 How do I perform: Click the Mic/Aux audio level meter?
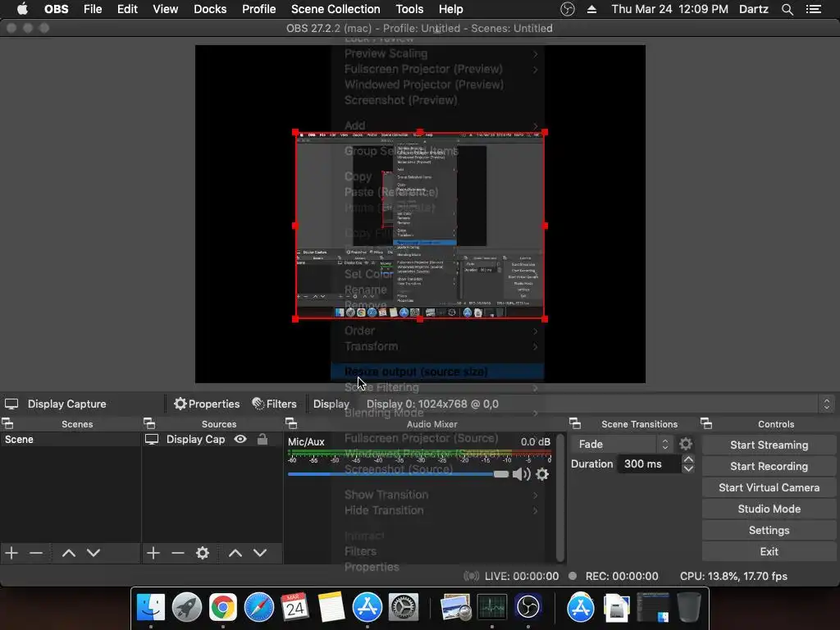pyautogui.click(x=419, y=454)
